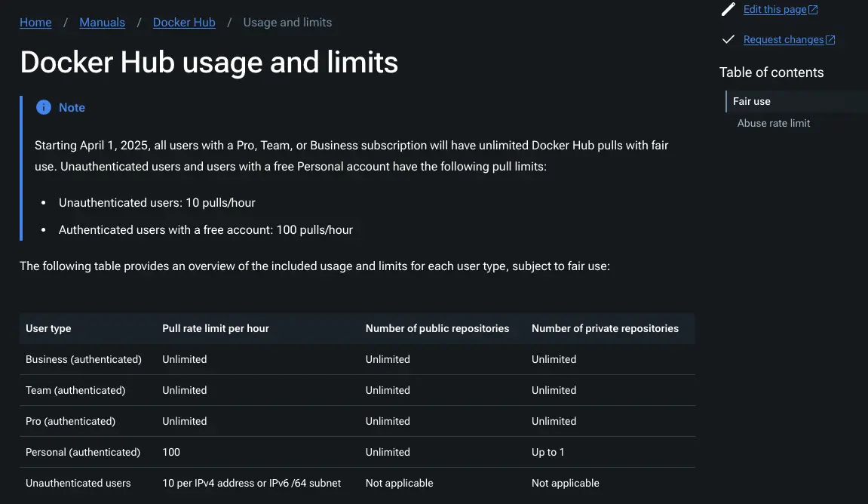
Task: Click the User type column header
Action: [x=48, y=328]
